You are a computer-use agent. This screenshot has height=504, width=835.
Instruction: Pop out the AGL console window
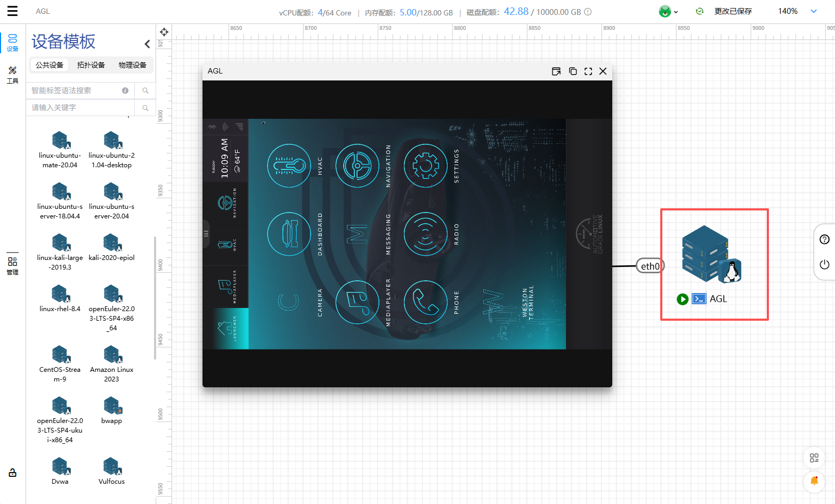point(556,71)
